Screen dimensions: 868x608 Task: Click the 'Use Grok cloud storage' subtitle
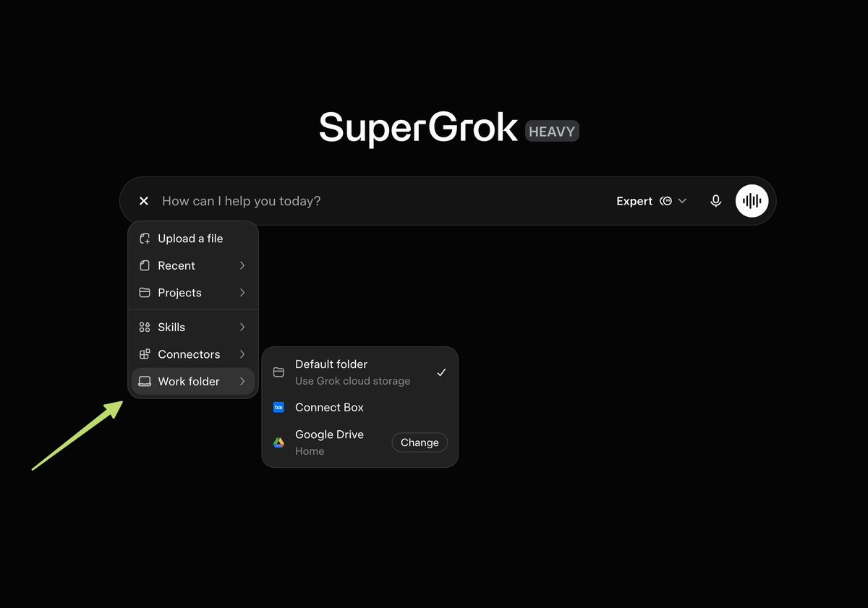(352, 381)
